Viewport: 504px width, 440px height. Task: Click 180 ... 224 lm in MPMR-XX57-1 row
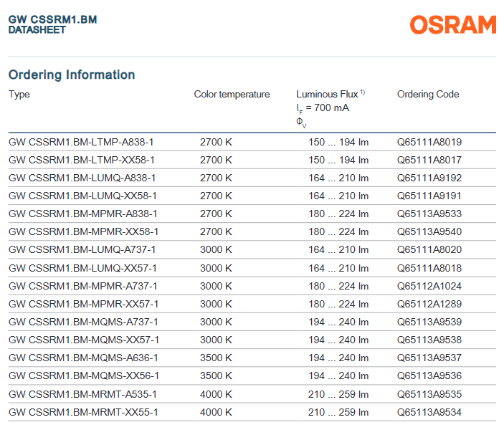(338, 304)
